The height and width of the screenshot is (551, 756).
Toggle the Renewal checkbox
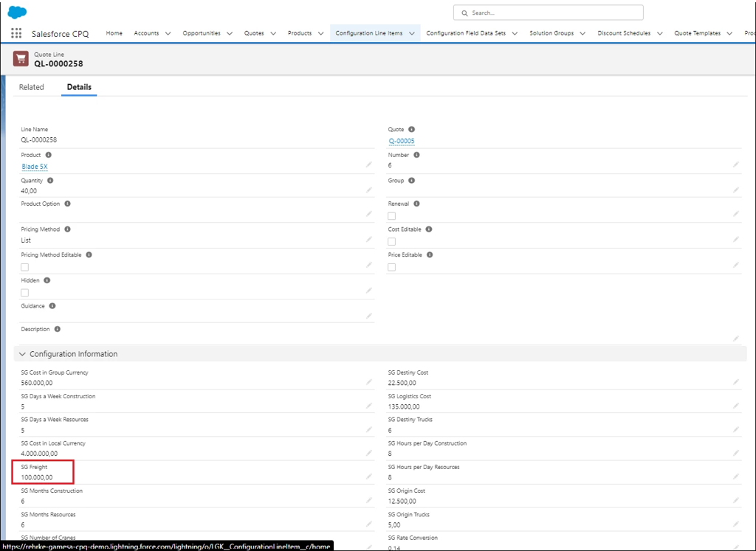coord(391,216)
